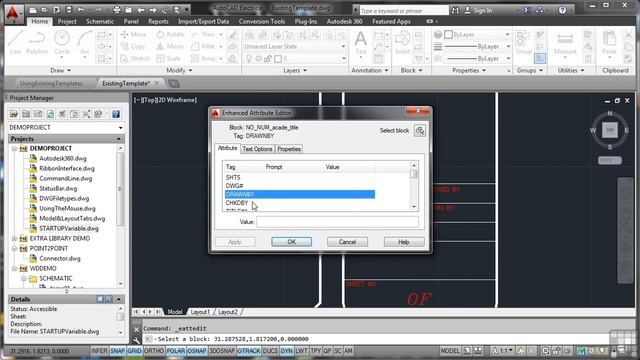Expand the EXTRA LIBRARY DEMO project node

[14, 238]
